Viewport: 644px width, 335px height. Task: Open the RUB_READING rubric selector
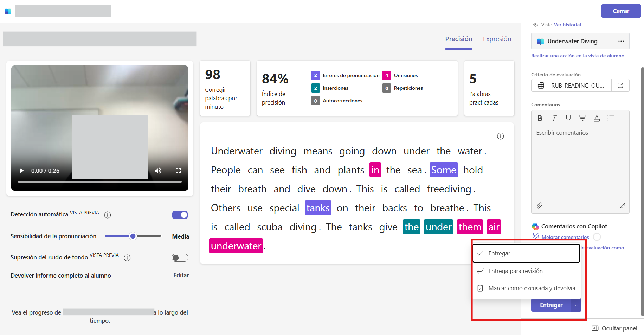[x=572, y=86]
